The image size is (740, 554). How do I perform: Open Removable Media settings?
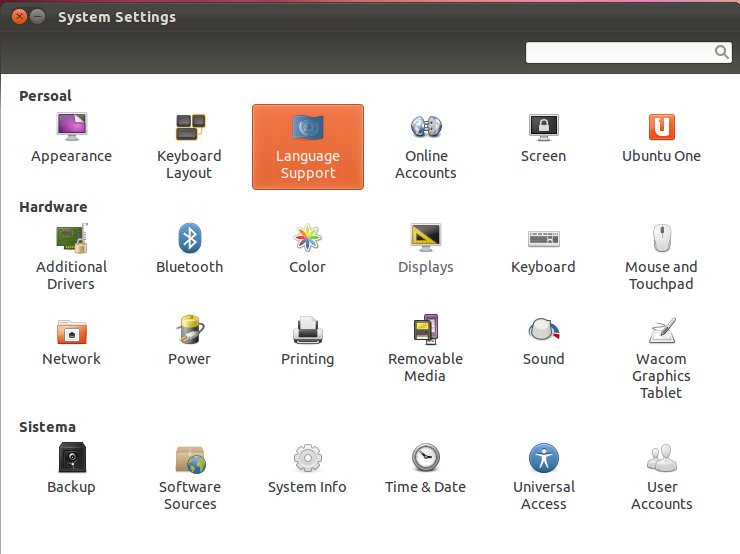click(425, 349)
